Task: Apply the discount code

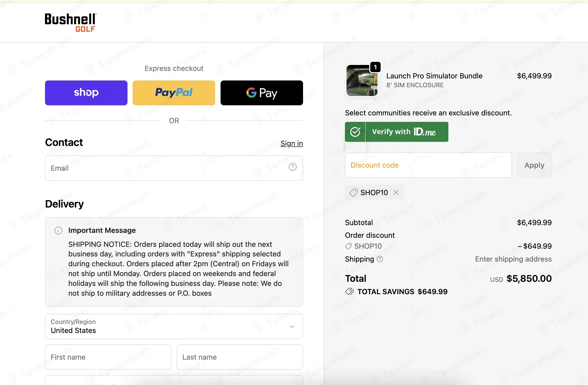Action: pos(534,165)
